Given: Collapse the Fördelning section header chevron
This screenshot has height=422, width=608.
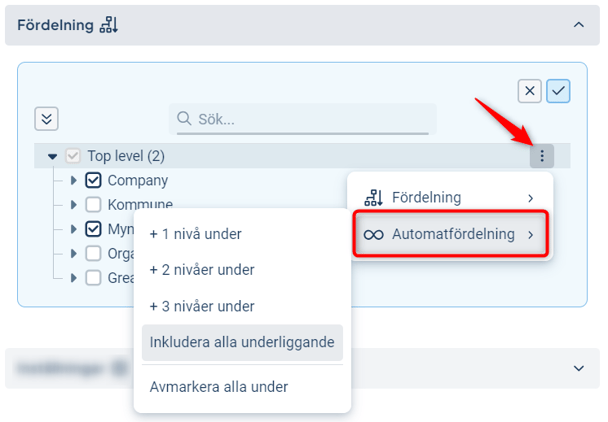Looking at the screenshot, I should 578,23.
